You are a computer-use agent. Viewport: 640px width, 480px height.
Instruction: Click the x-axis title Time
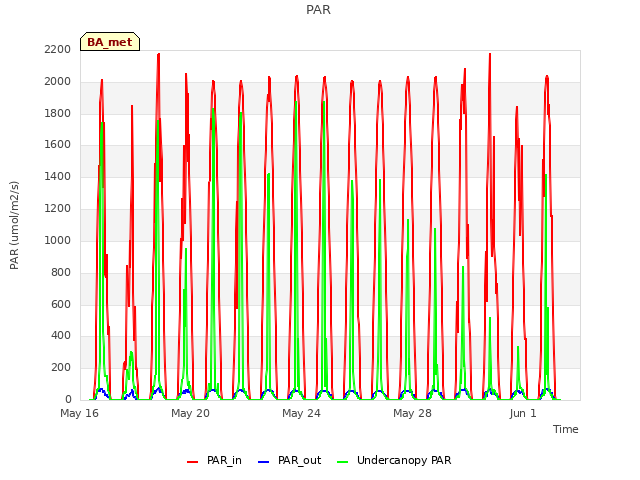[566, 429]
